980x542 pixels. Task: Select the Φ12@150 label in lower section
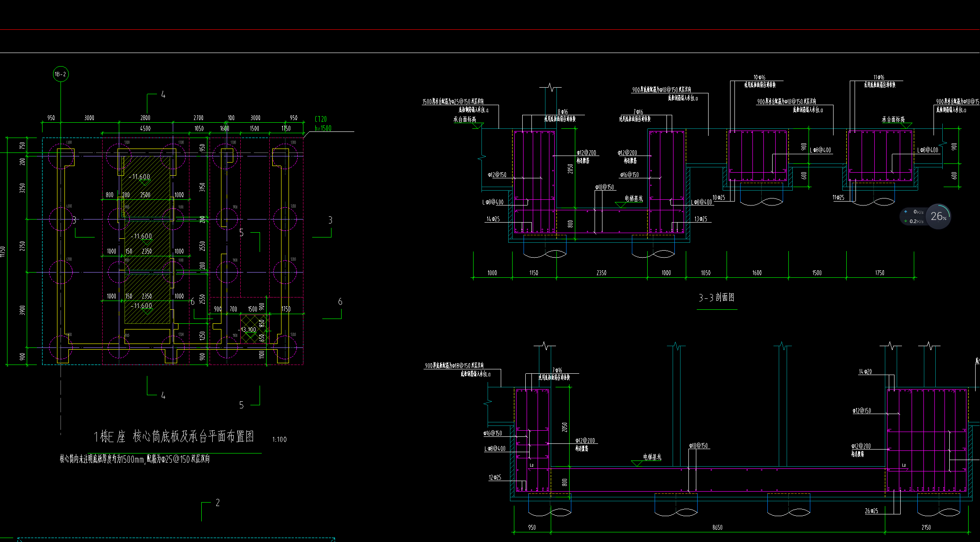[x=862, y=411]
